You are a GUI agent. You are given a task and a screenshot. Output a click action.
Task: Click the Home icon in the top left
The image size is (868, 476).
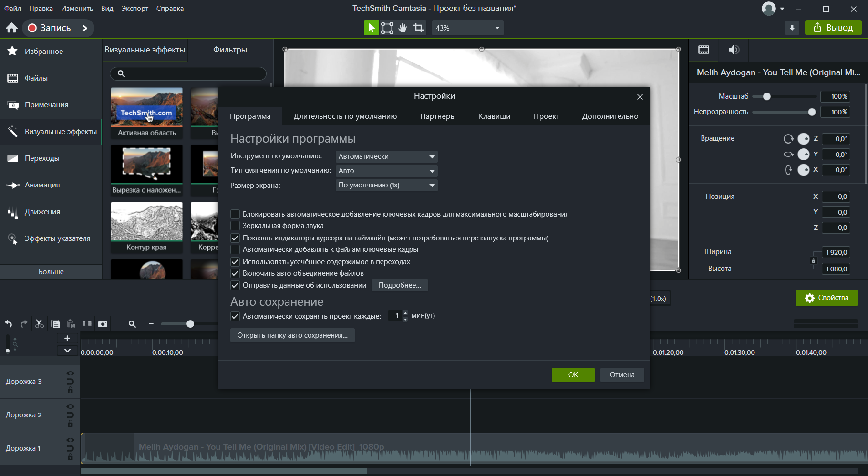click(12, 28)
